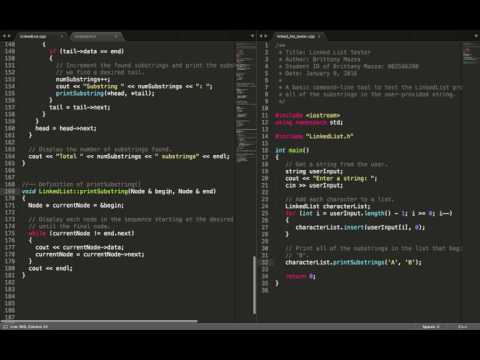Click the right pane minimap
This screenshot has width=480, height=360.
click(470, 53)
